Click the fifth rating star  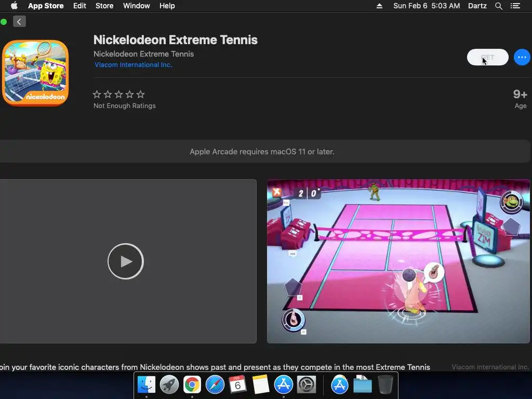pyautogui.click(x=140, y=94)
